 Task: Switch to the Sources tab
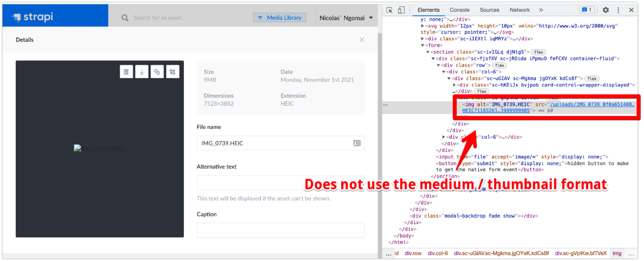point(489,10)
